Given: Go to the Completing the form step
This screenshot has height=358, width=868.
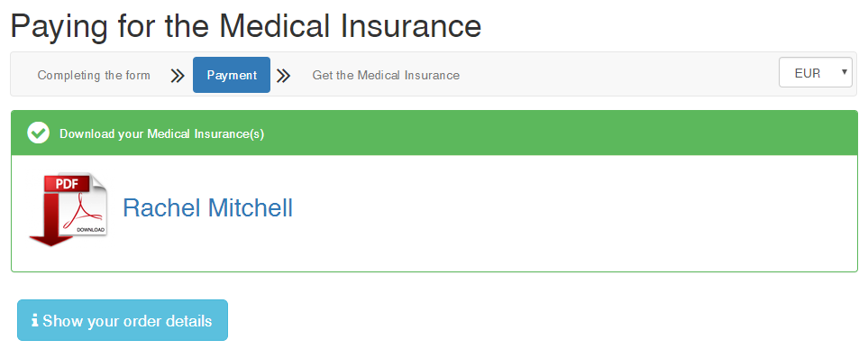Looking at the screenshot, I should [x=94, y=76].
